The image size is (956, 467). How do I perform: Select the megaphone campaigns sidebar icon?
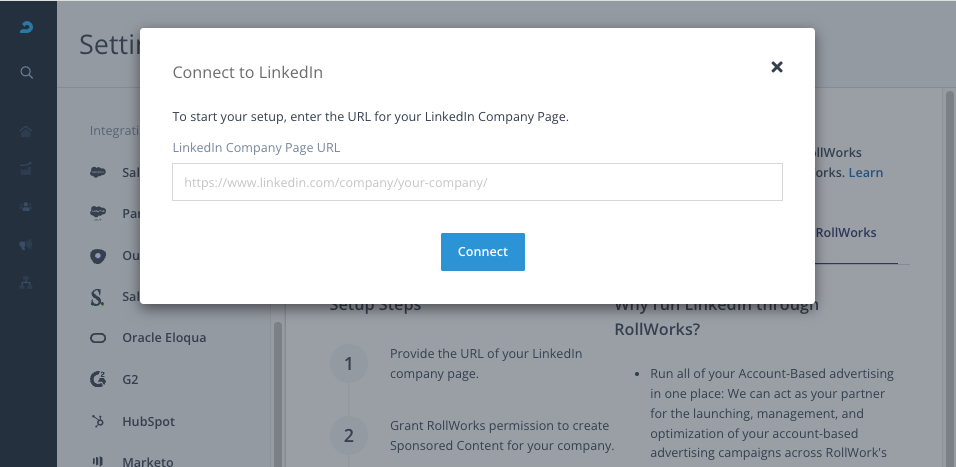[26, 245]
